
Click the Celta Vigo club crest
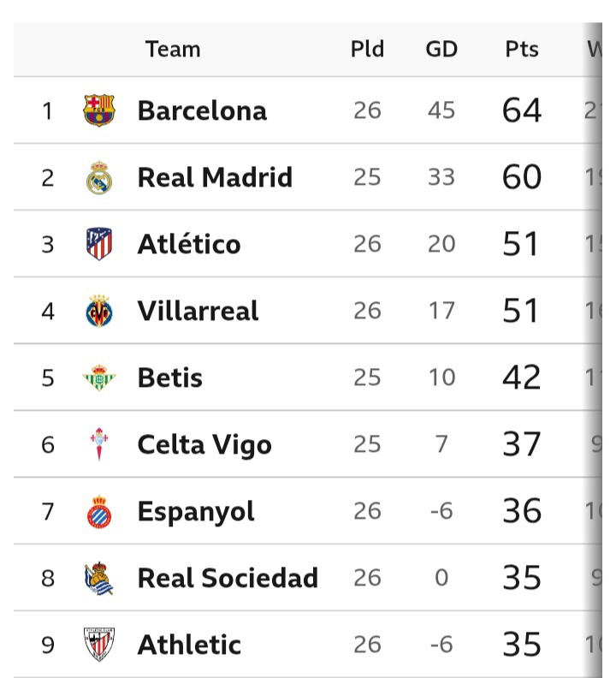[99, 444]
